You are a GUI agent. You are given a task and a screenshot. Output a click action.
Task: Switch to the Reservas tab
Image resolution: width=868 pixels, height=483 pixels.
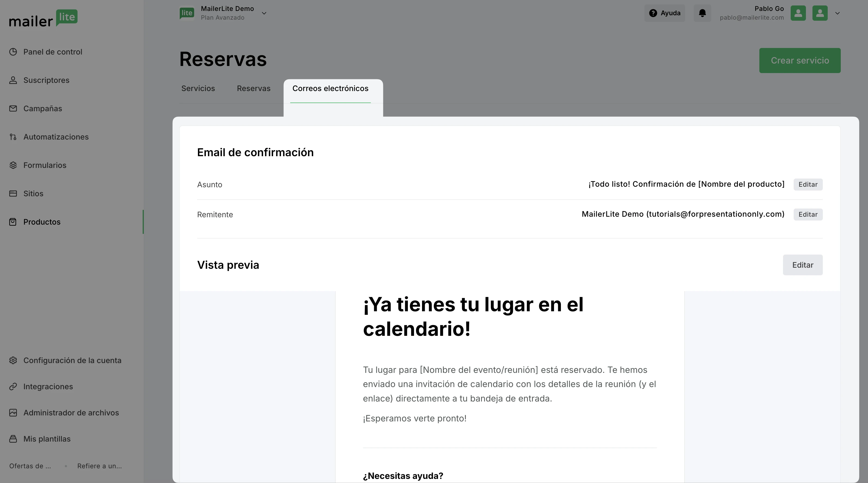tap(253, 88)
